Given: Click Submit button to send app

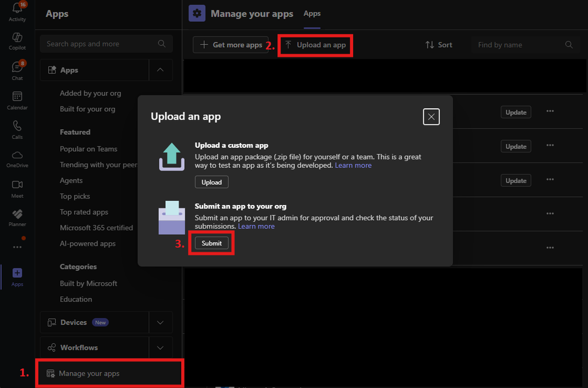Looking at the screenshot, I should point(211,243).
